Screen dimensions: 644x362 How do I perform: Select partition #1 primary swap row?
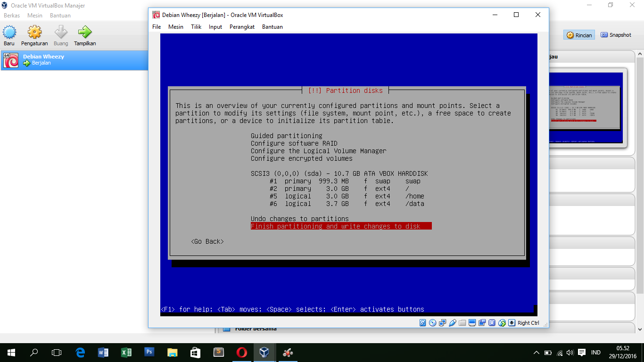coord(345,181)
